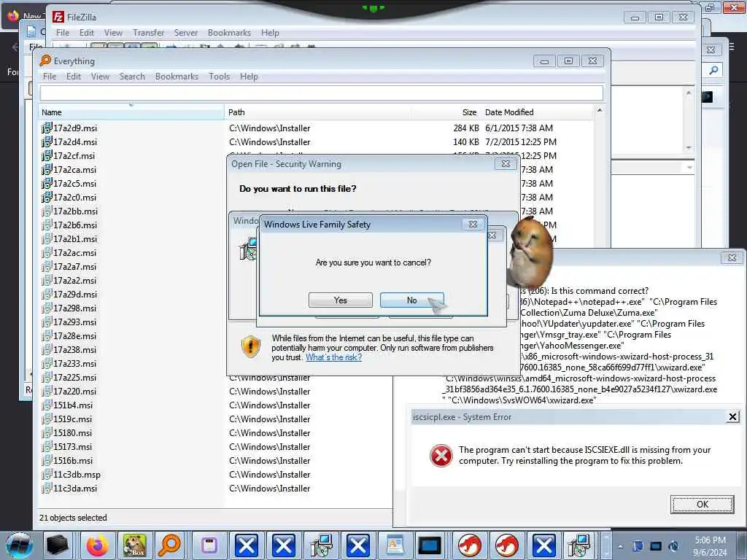747x560 pixels.
Task: Open Firefox from the taskbar
Action: 97,545
